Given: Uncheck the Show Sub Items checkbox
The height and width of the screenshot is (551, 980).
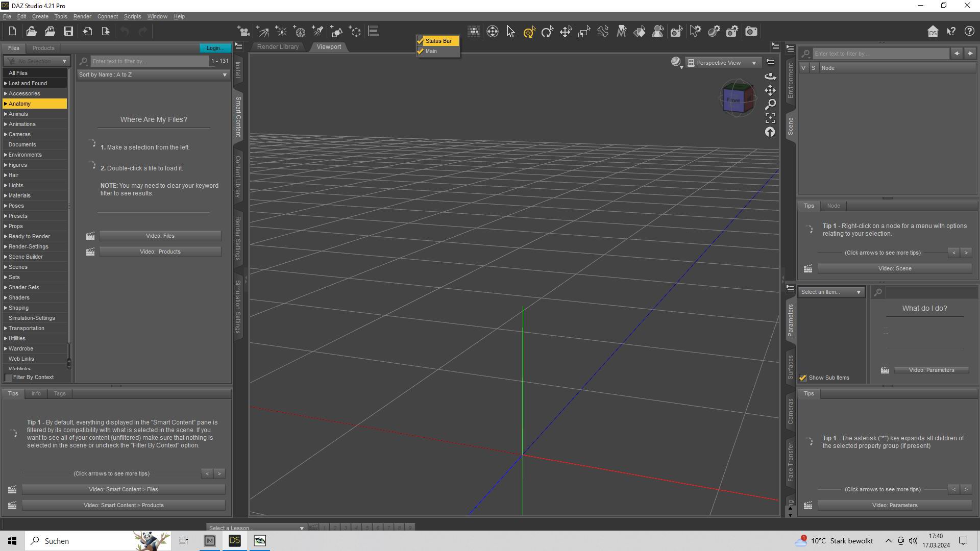Looking at the screenshot, I should tap(803, 378).
